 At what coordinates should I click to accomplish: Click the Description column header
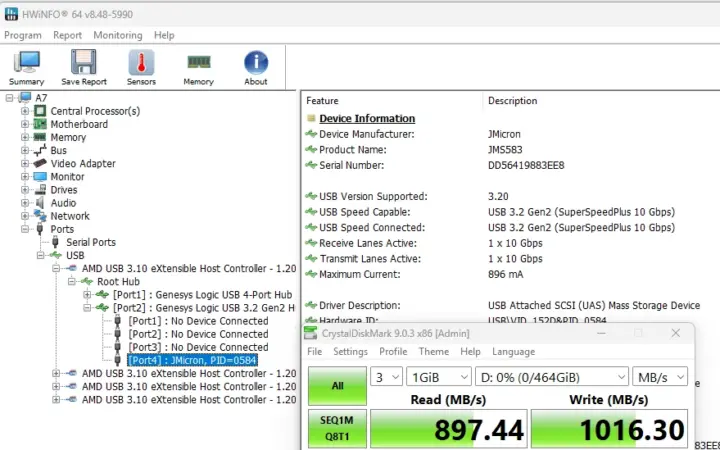click(512, 101)
